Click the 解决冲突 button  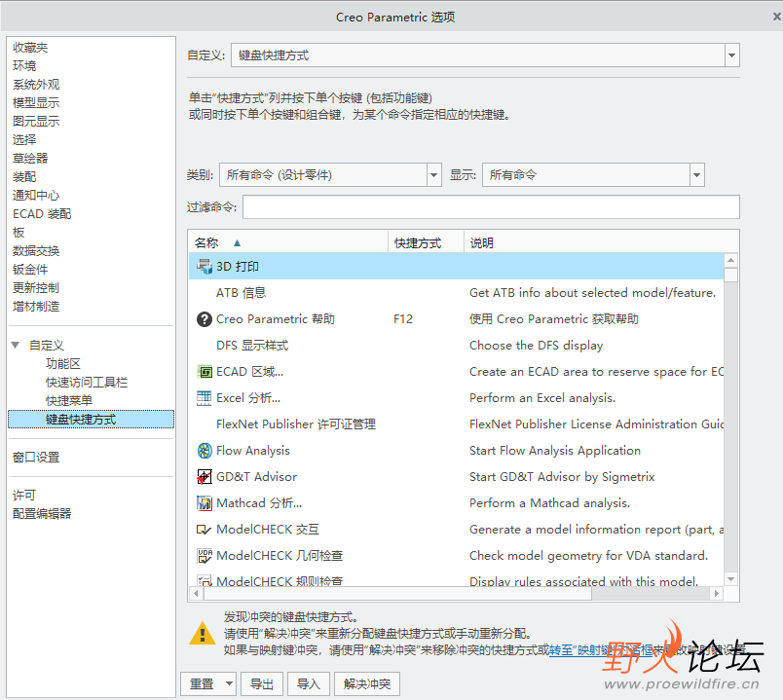point(367,683)
